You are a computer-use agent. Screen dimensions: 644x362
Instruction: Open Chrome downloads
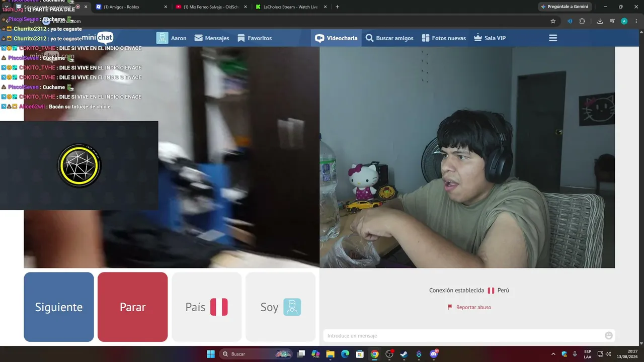[600, 21]
